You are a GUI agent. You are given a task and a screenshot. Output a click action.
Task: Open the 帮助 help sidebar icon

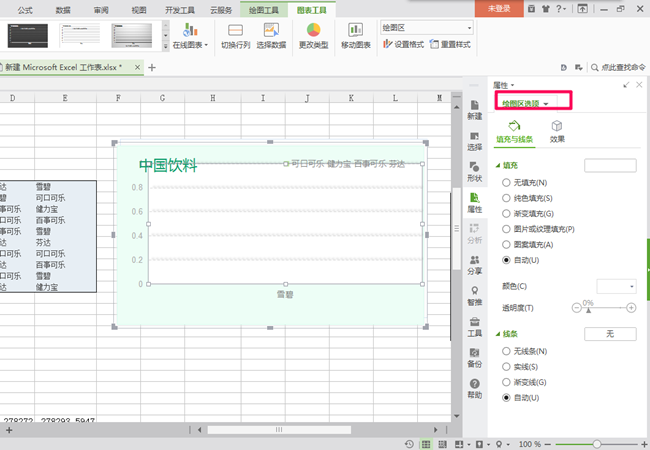[x=475, y=389]
